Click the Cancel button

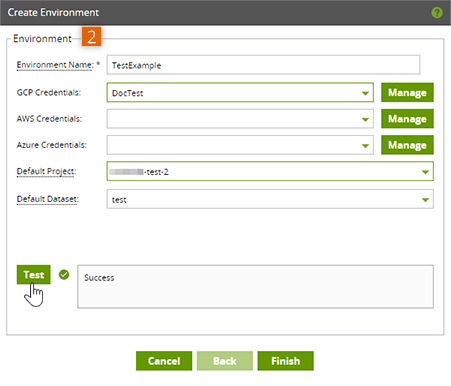[x=164, y=361]
